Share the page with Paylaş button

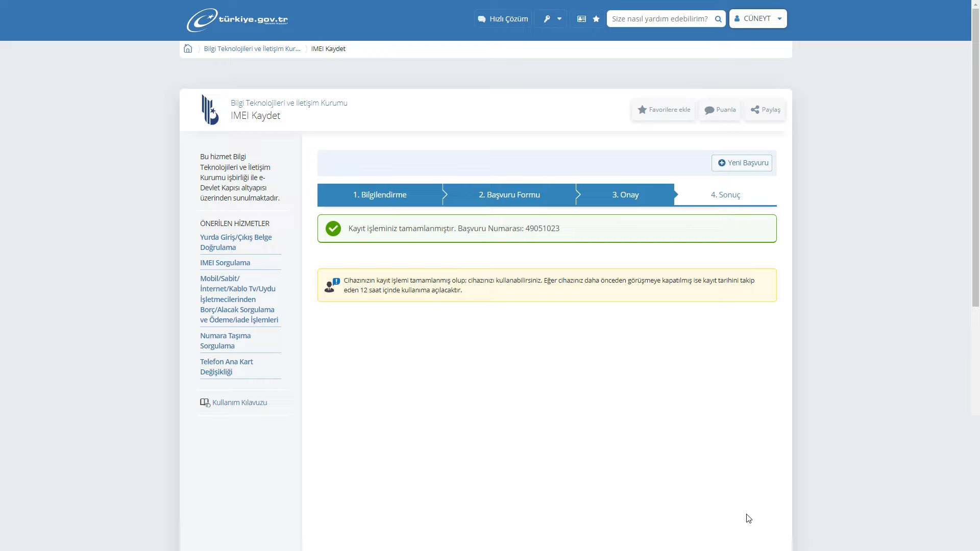[765, 110]
